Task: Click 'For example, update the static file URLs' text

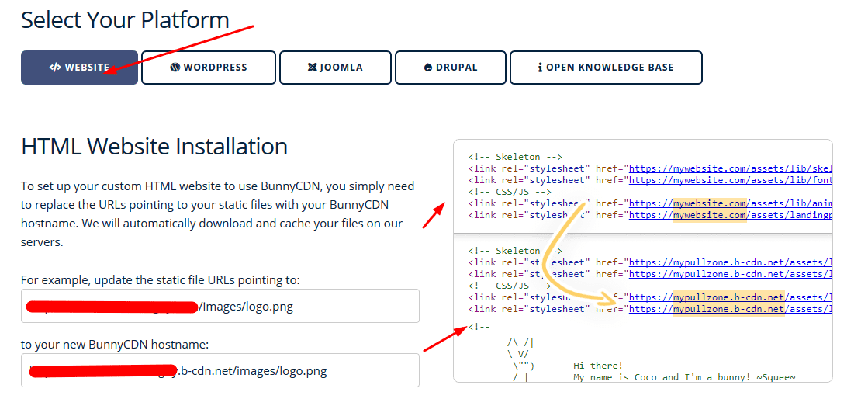Action: [161, 280]
